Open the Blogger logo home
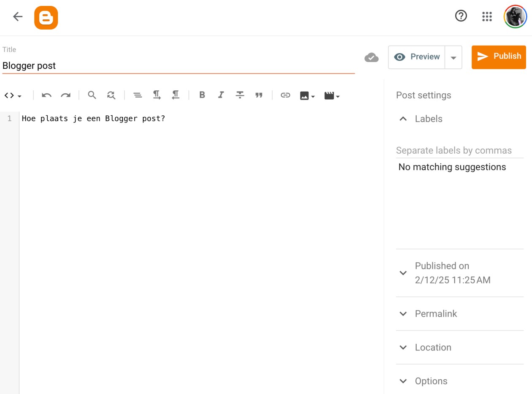532x394 pixels. [46, 17]
